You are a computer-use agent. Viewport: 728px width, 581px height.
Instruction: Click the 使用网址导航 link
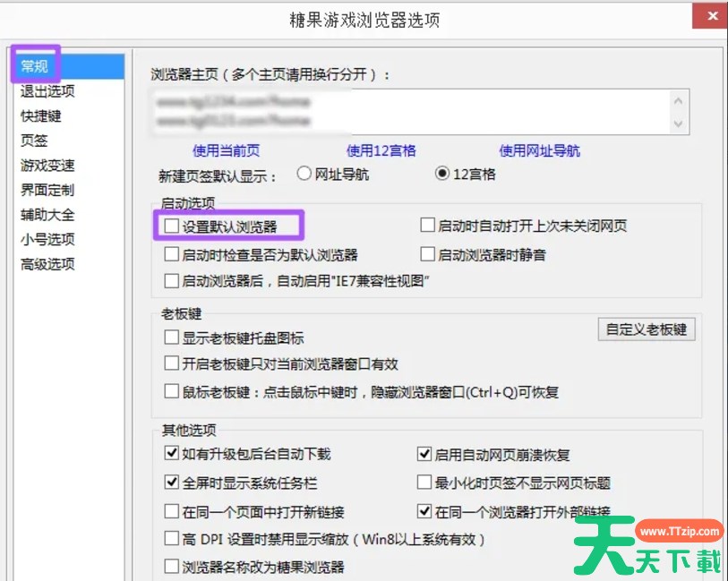click(x=540, y=150)
